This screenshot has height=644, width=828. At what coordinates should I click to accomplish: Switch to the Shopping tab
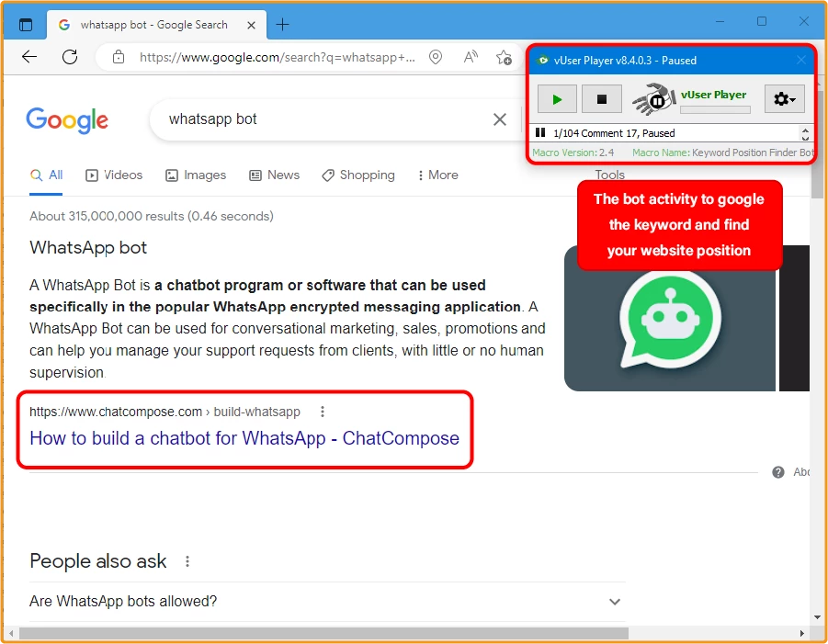click(358, 175)
